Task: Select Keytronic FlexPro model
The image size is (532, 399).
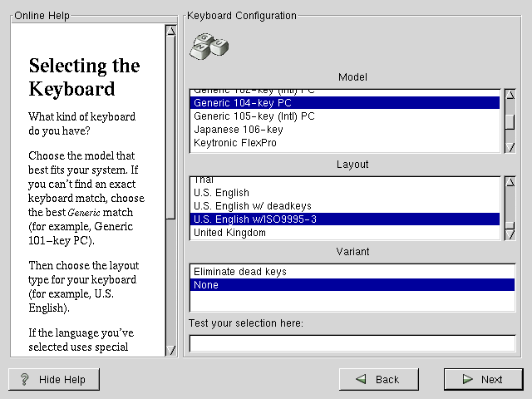Action: [x=235, y=143]
